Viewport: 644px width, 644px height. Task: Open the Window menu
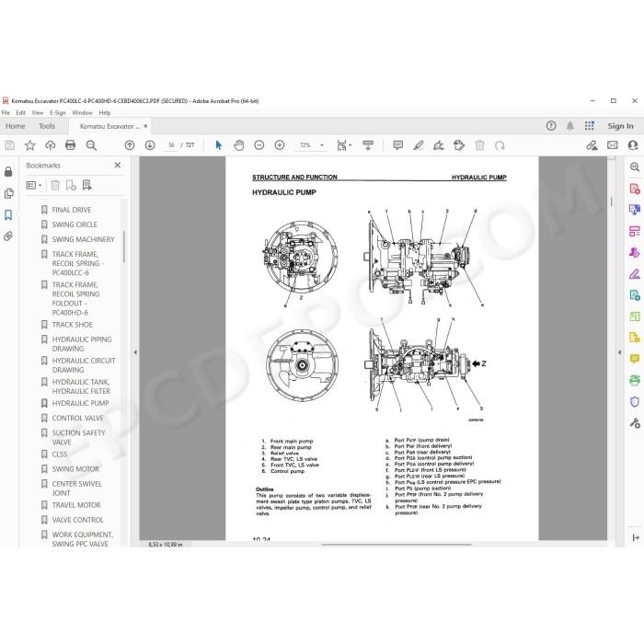coord(82,112)
